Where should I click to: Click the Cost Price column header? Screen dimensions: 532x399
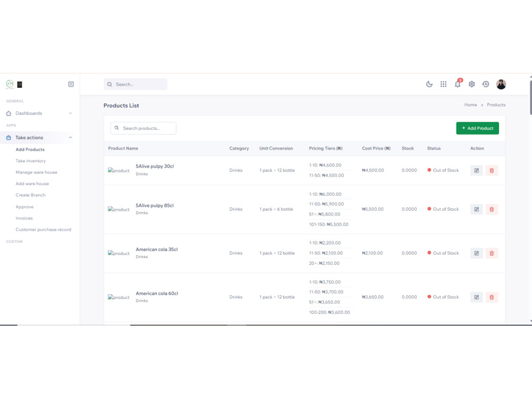click(376, 148)
